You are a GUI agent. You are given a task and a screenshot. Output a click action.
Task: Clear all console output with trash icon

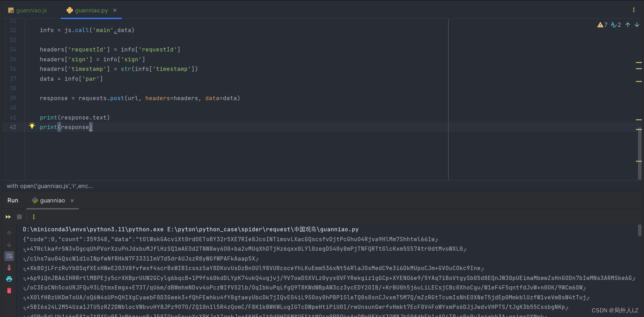point(9,291)
